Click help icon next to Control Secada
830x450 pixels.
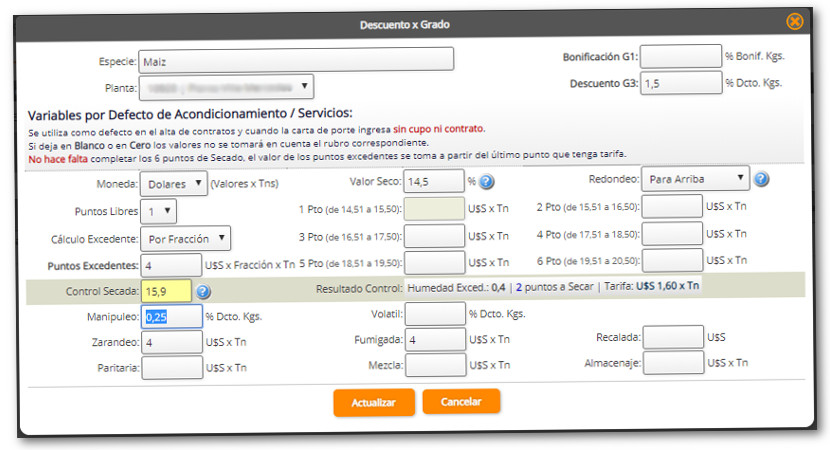(x=203, y=292)
